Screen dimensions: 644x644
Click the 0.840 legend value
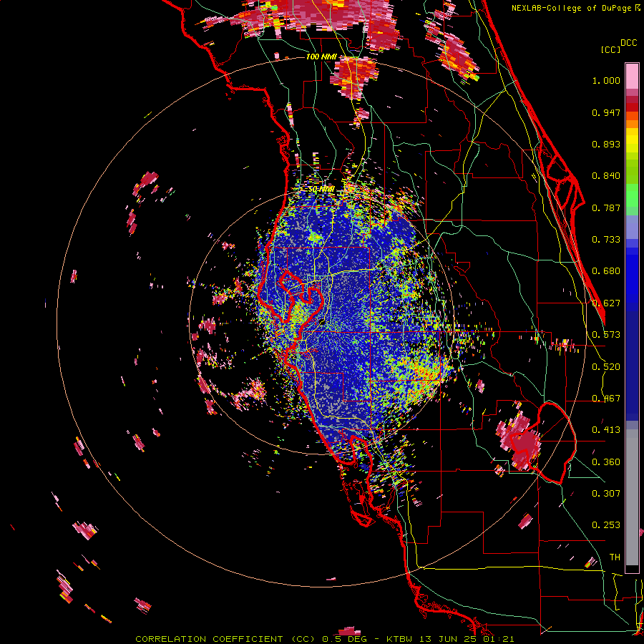click(606, 176)
